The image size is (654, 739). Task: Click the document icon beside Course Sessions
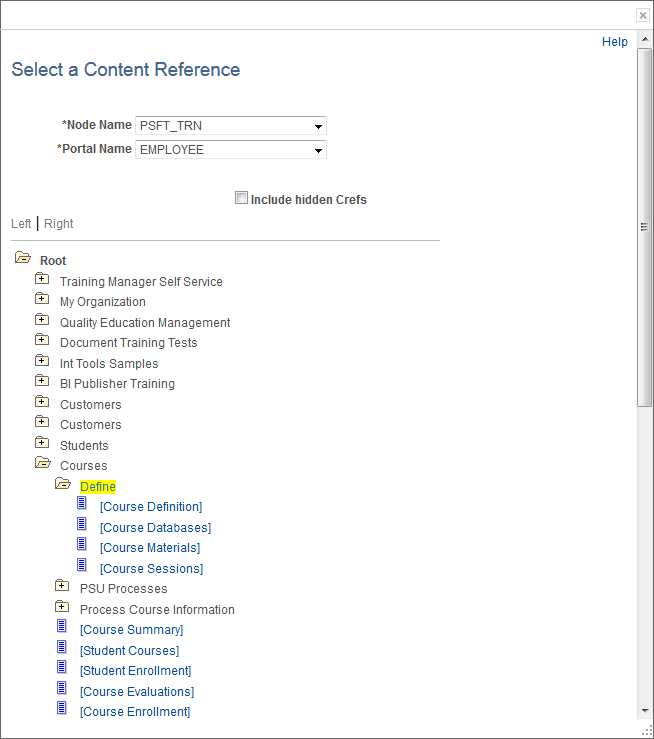pos(82,565)
